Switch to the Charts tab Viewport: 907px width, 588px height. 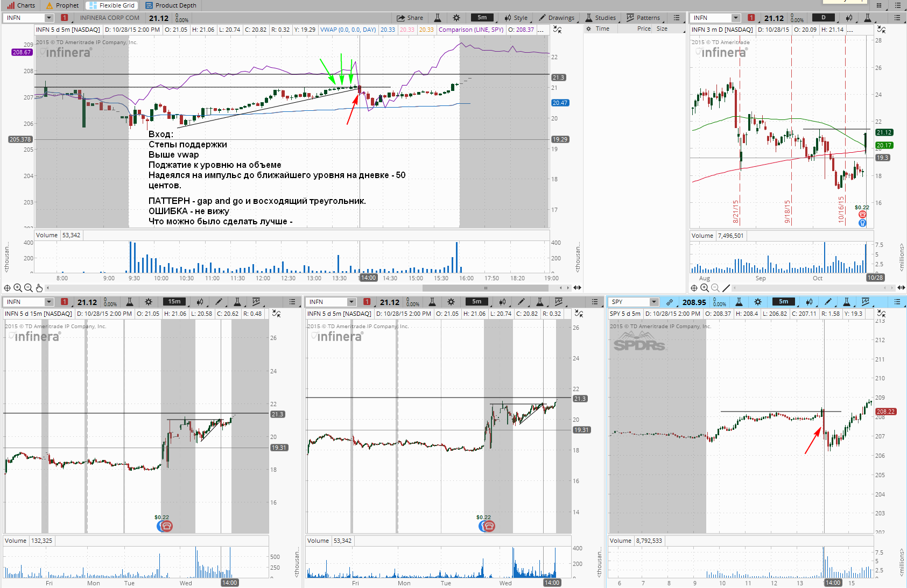click(22, 5)
